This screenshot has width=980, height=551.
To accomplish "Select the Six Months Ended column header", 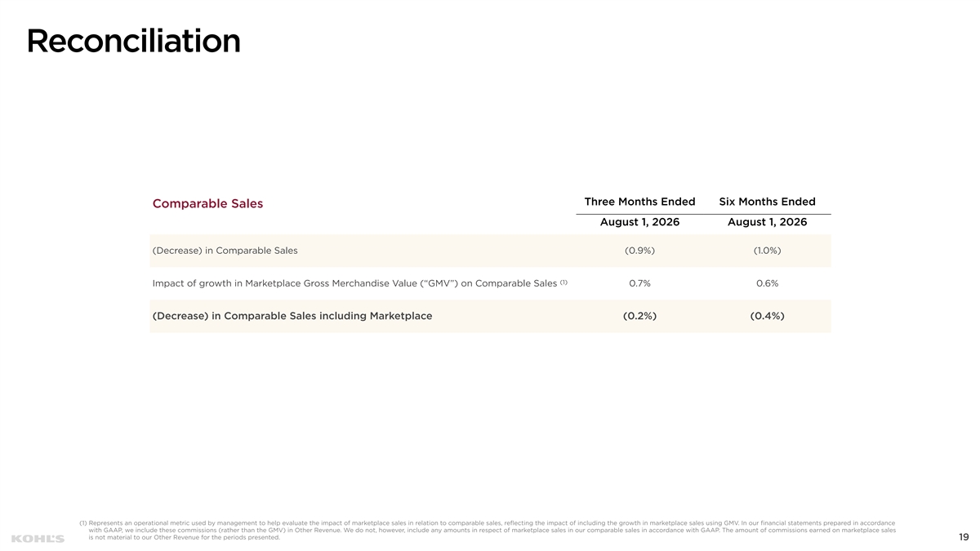I will 767,202.
